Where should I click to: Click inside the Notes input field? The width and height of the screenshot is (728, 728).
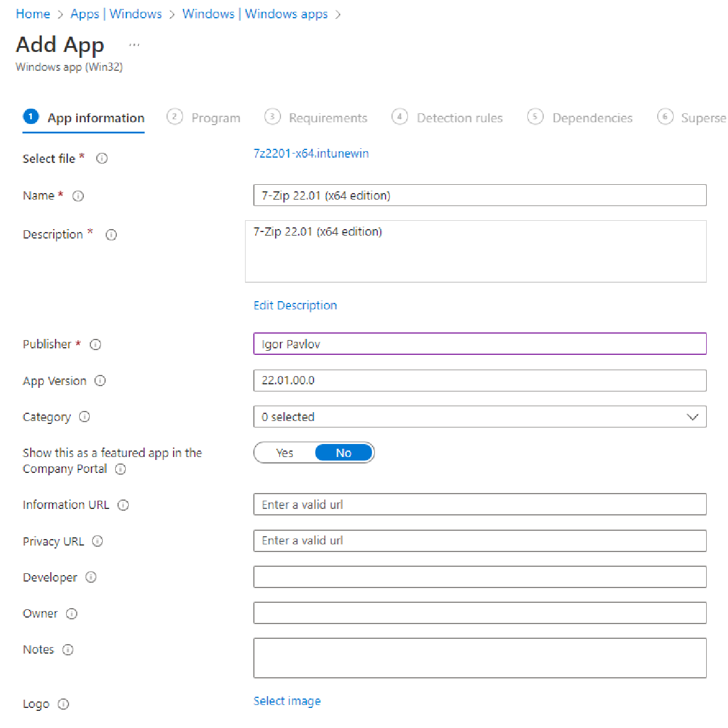[479, 658]
